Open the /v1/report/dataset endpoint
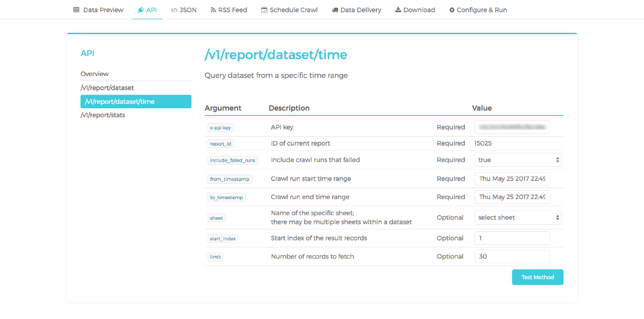644x319 pixels. (107, 88)
